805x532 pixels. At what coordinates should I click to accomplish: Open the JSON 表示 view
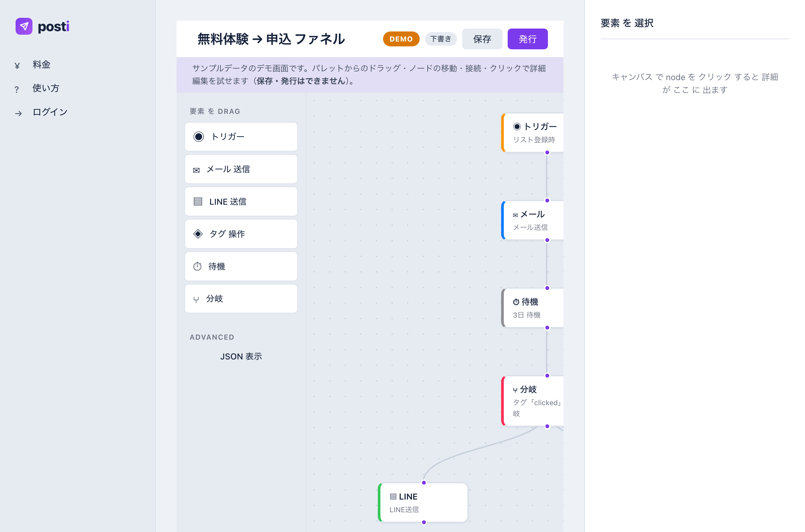coord(241,356)
